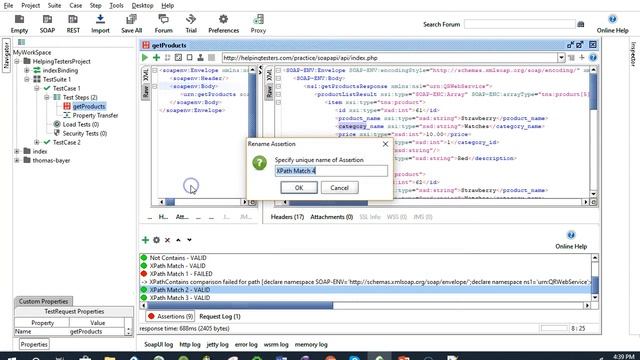Click the Trial toolbar icon
This screenshot has width=640, height=360.
click(x=191, y=24)
